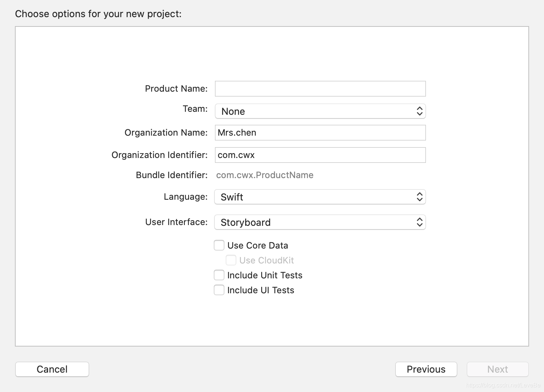Tick the Include UI Tests checkbox
544x392 pixels.
[x=219, y=290]
